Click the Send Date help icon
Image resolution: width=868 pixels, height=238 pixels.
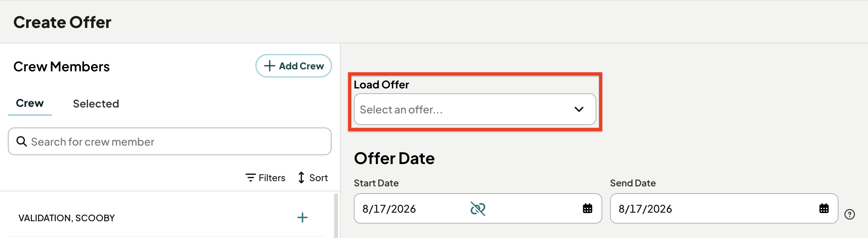point(850,214)
